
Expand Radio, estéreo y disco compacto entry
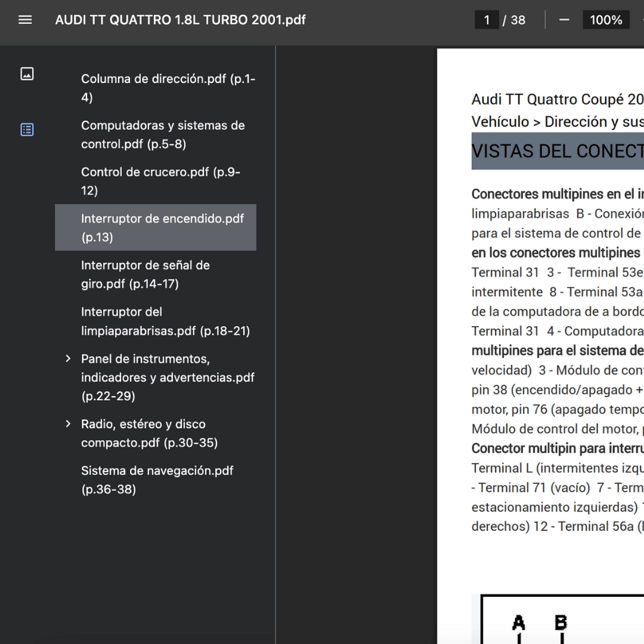click(x=68, y=424)
